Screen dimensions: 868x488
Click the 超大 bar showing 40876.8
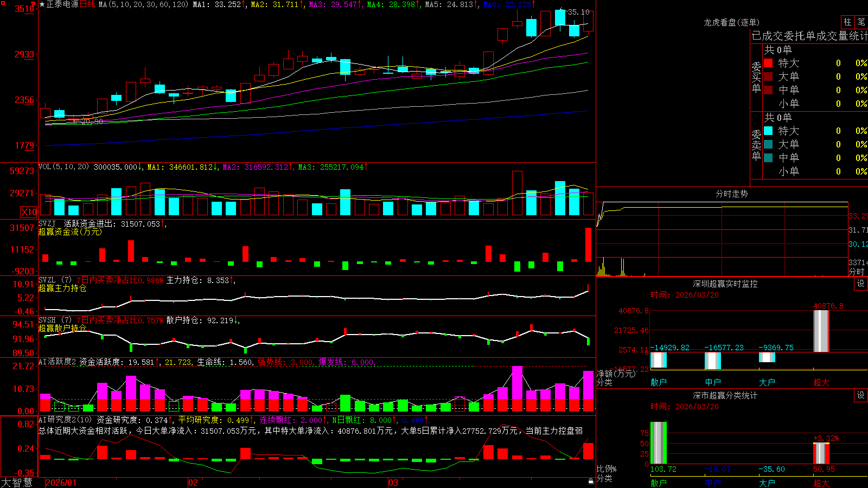[x=821, y=331]
